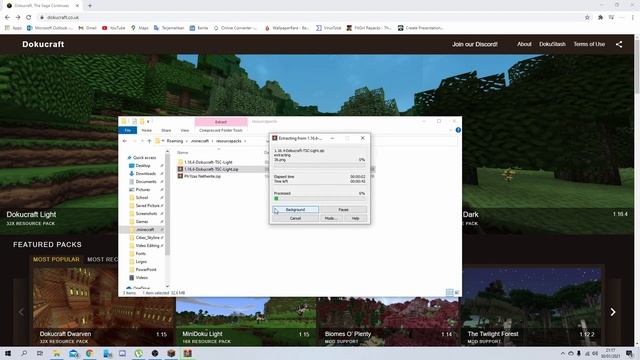Expand breadcrumb chevron after Roaming
This screenshot has height=360, width=640.
point(187,141)
